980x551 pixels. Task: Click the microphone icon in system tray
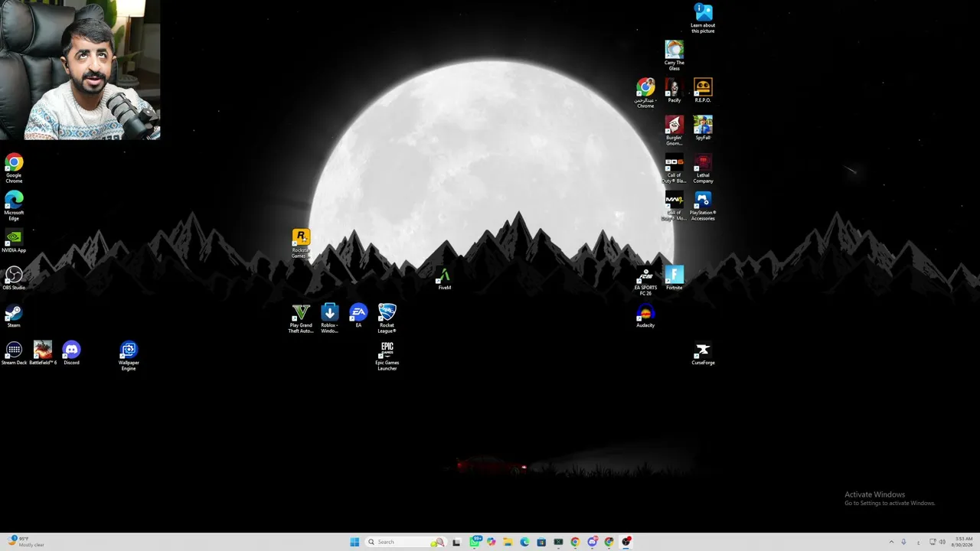(903, 542)
